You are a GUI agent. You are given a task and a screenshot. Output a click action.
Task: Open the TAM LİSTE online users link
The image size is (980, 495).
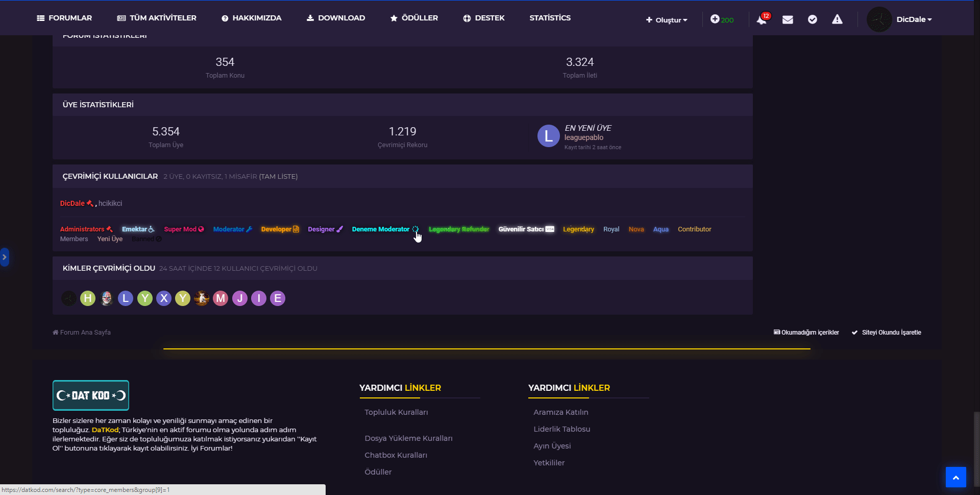pyautogui.click(x=278, y=177)
